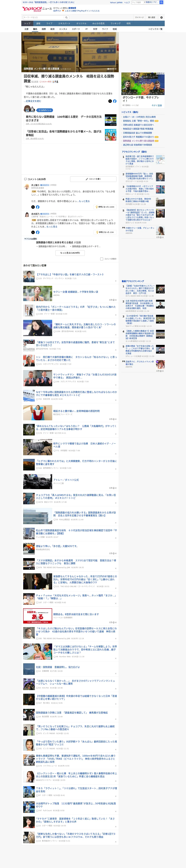Open the 大谷翔平がトップ陥落 article
The image size is (186, 868).
[x=76, y=805]
